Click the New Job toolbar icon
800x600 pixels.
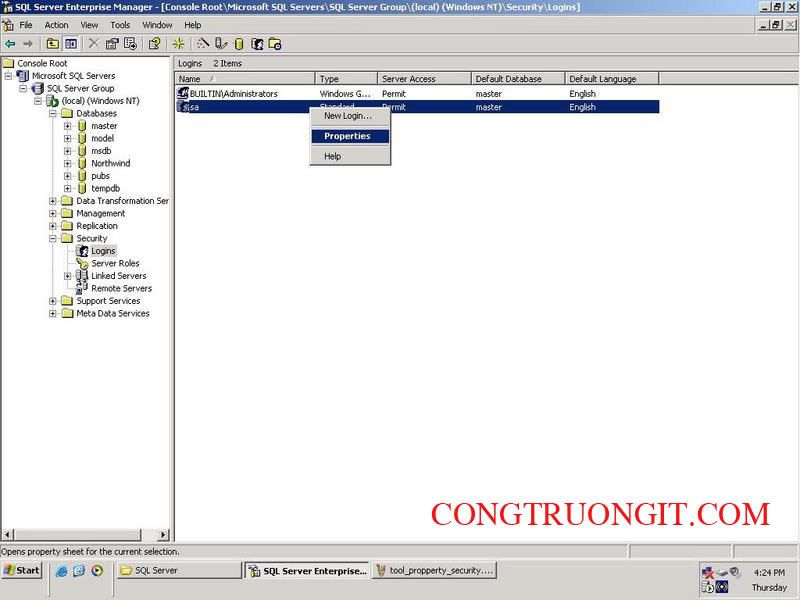(275, 44)
